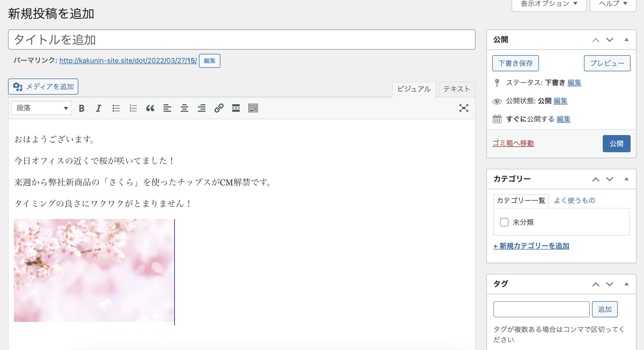Insert or edit link icon
Viewport: 644px width, 350px height.
[x=219, y=108]
